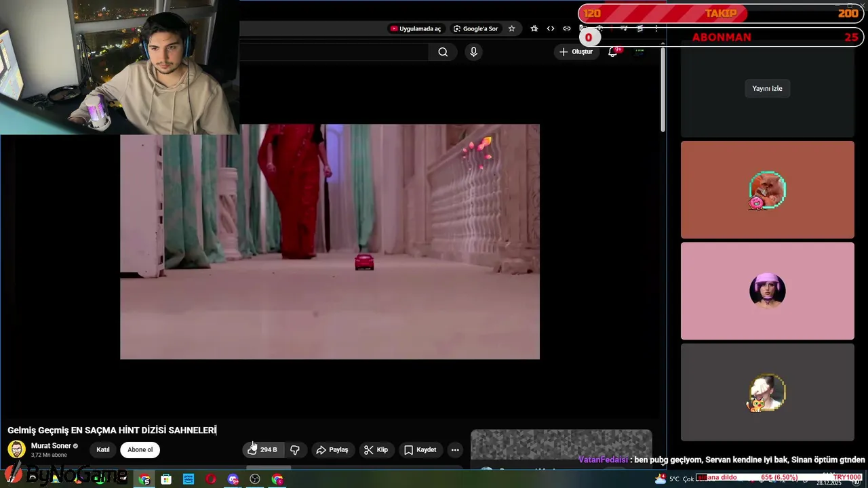The width and height of the screenshot is (868, 488).
Task: Click the weather widget showing 5°C
Action: point(675,479)
